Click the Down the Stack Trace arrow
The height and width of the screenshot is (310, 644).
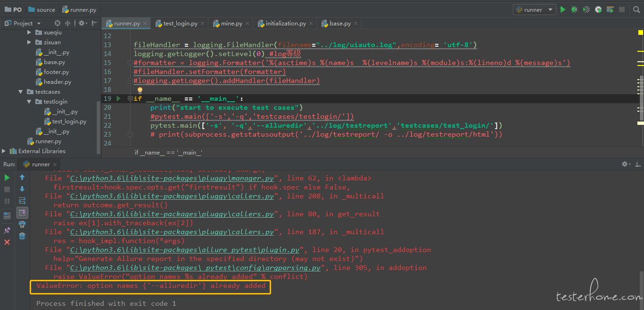pos(22,189)
